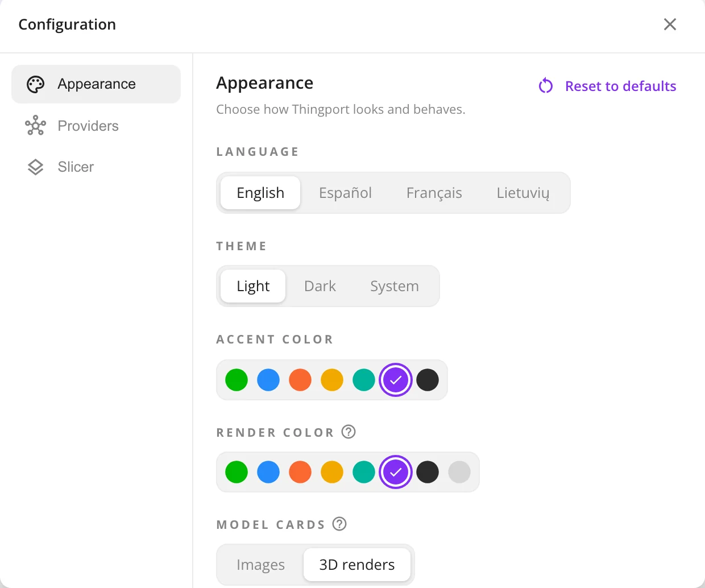The width and height of the screenshot is (705, 588).
Task: Choose the System theme option
Action: tap(395, 286)
